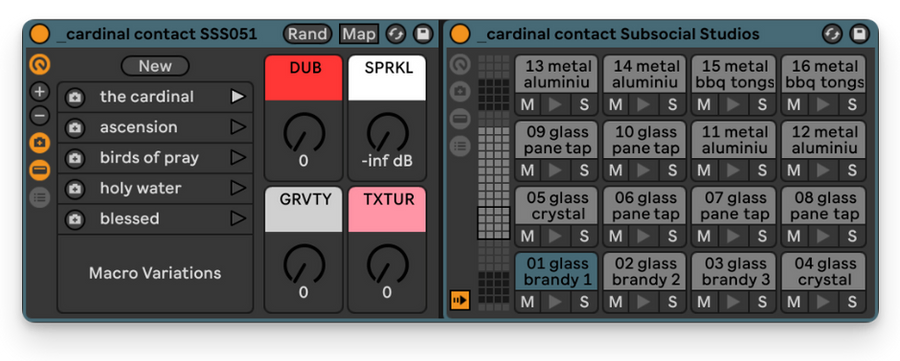Overwrite 'birds of pray' variation camera icon
The height and width of the screenshot is (361, 900).
pos(75,158)
